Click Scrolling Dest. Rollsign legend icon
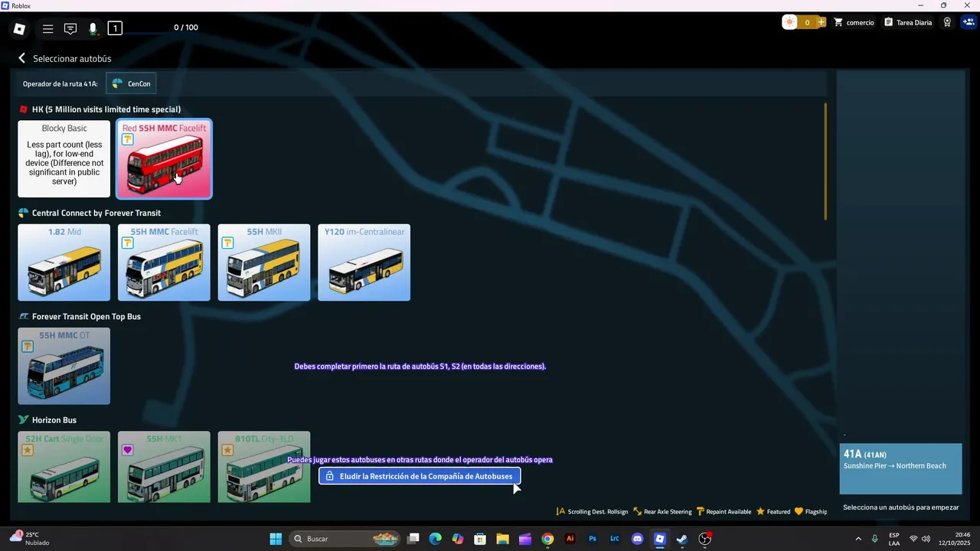980x551 pixels. (x=560, y=511)
